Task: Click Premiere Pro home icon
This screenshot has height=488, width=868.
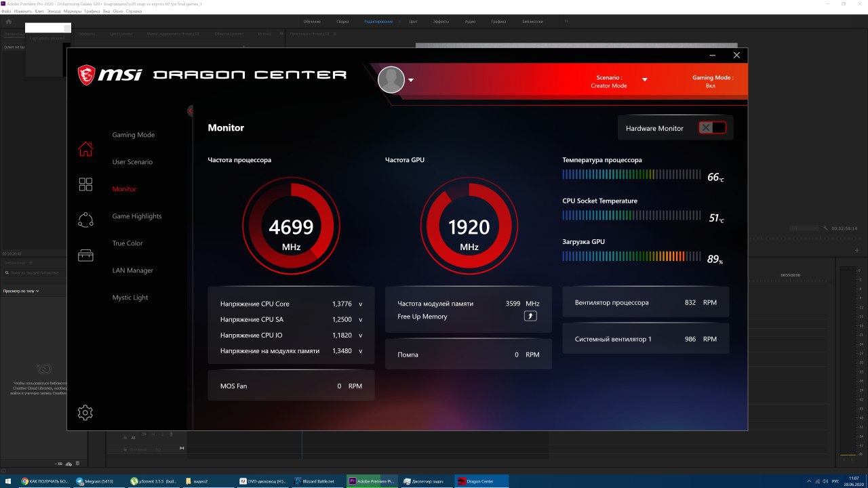Action: coord(8,22)
